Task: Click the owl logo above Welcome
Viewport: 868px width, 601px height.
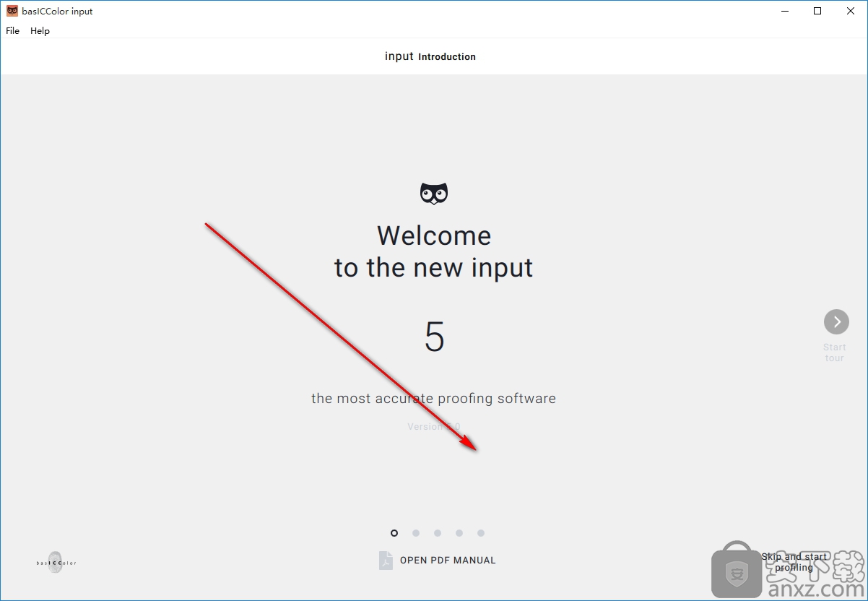Action: click(434, 194)
